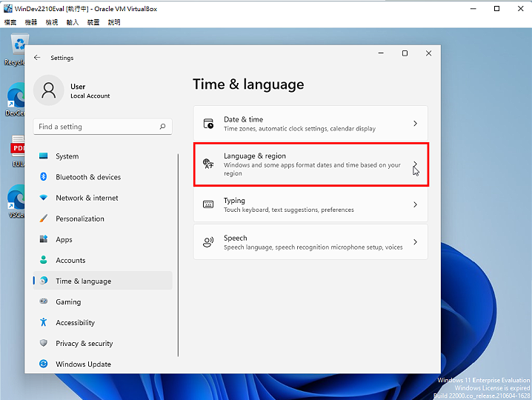Go back using the Settings back arrow

[37, 58]
